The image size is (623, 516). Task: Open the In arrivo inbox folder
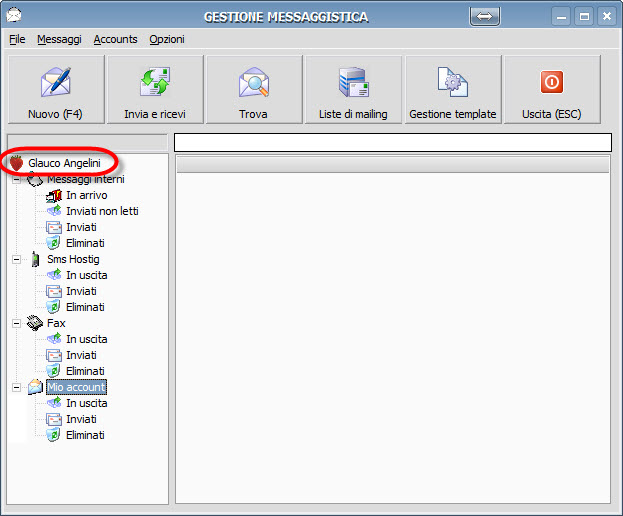(87, 195)
